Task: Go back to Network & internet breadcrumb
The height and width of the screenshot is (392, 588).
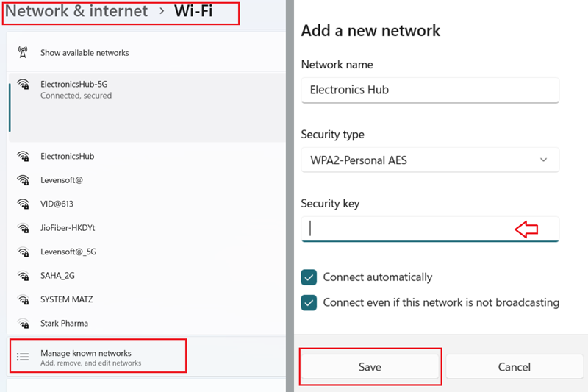Action: (76, 11)
